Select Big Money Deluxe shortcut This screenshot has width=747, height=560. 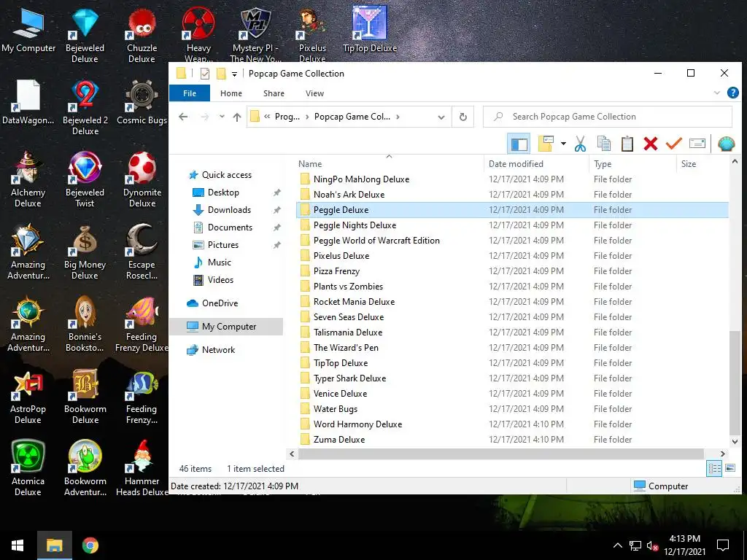(85, 252)
